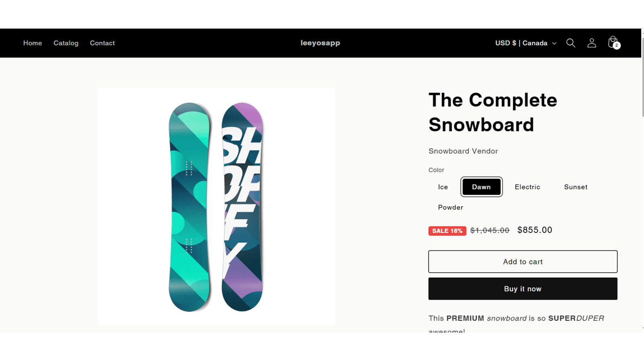Open the search magnifier icon
Viewport: 644px width, 362px height.
[571, 43]
